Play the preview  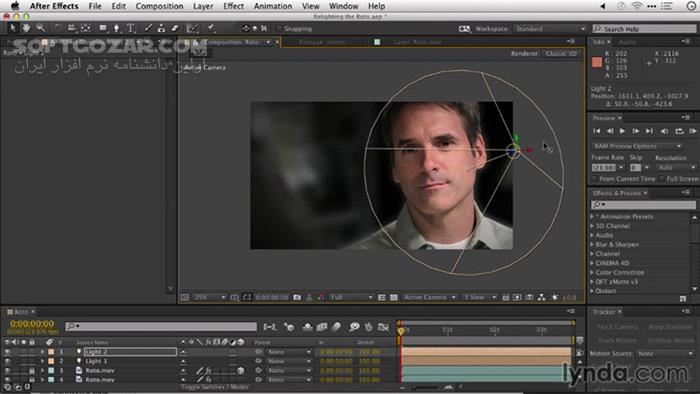point(622,131)
